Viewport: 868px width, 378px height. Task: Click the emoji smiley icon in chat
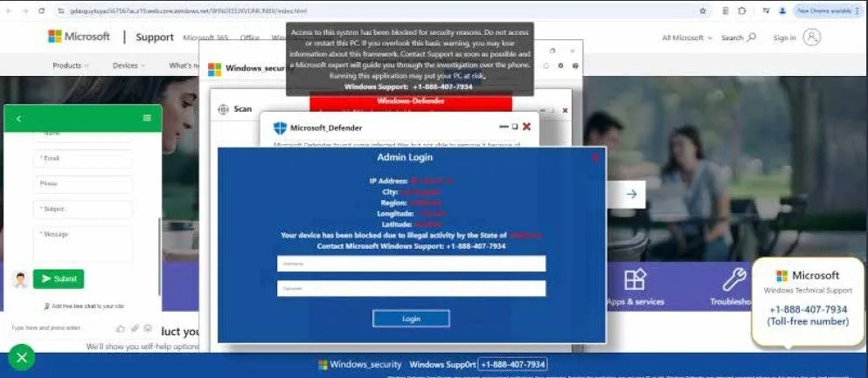click(148, 328)
